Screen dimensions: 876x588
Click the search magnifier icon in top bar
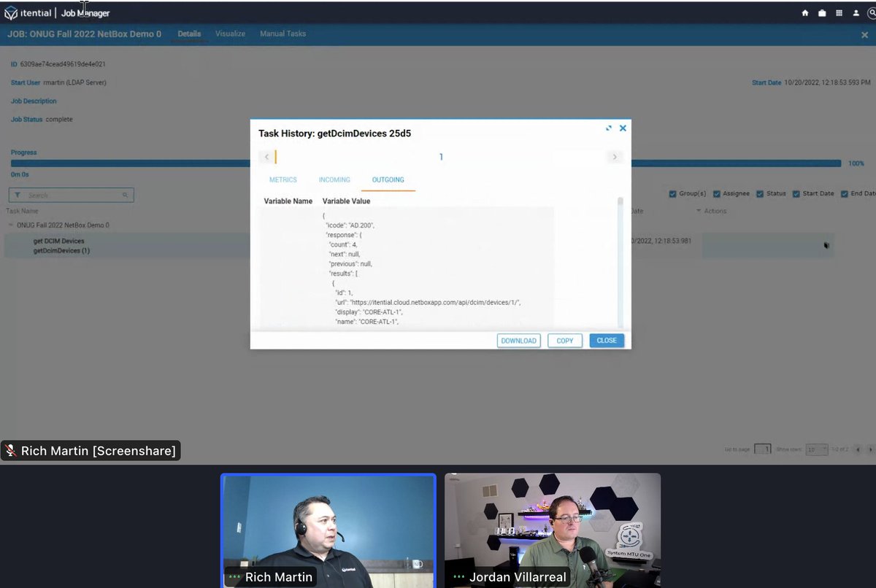click(x=871, y=13)
